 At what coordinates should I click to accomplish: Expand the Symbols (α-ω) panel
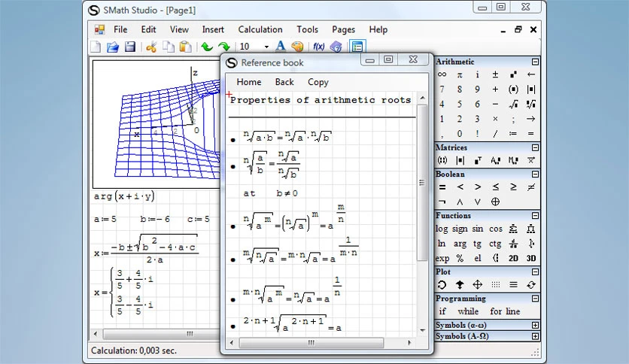tap(535, 325)
